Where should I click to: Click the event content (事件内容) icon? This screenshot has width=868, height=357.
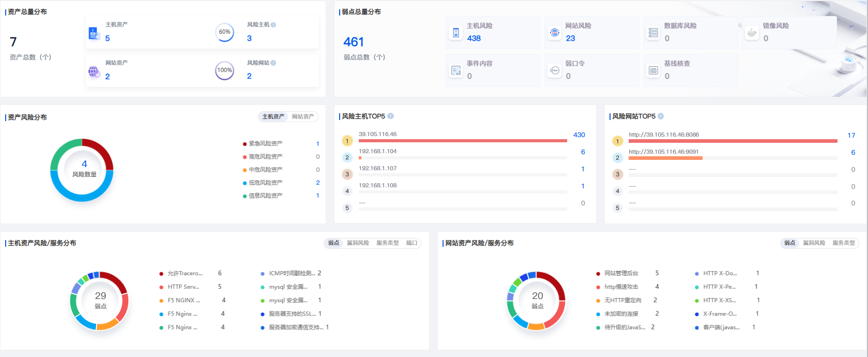point(456,70)
